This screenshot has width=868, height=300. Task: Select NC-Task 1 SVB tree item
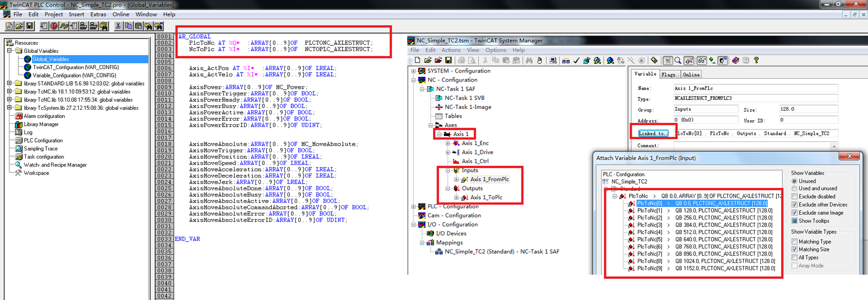[x=464, y=98]
